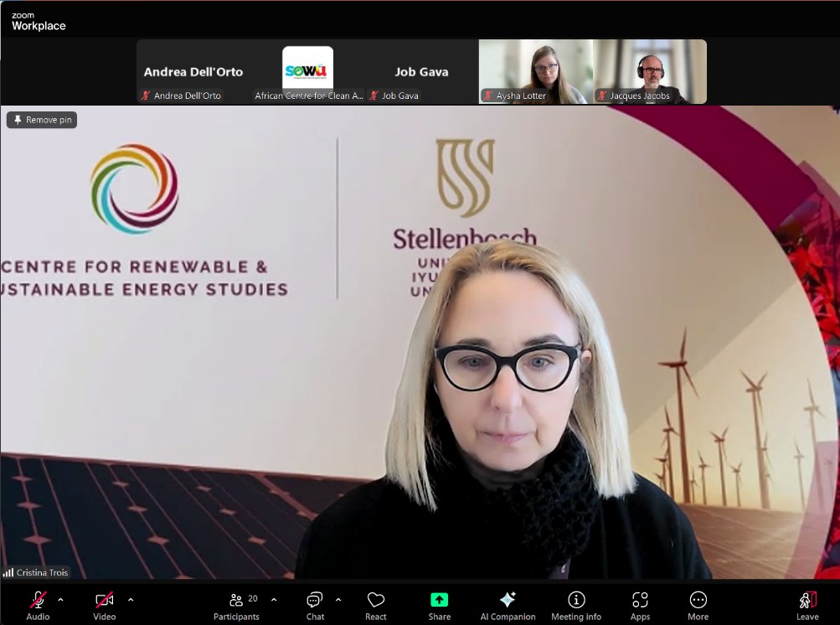Image resolution: width=840 pixels, height=625 pixels.
Task: Select the African Centre for Clean A... tile
Action: (308, 71)
